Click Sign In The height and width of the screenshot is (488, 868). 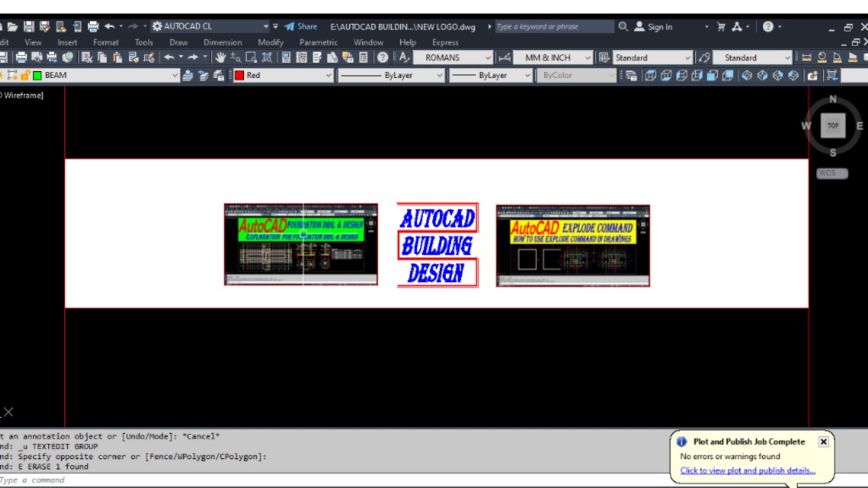pos(654,26)
